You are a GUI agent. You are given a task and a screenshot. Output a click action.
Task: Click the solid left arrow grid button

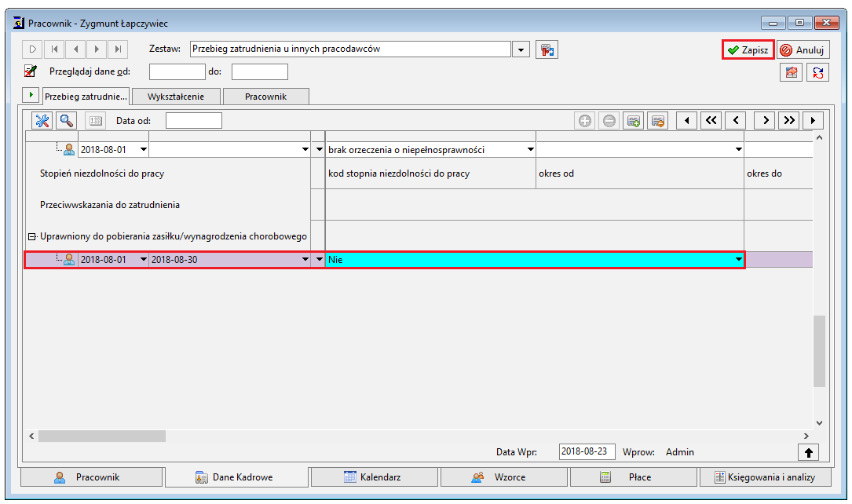[x=687, y=121]
